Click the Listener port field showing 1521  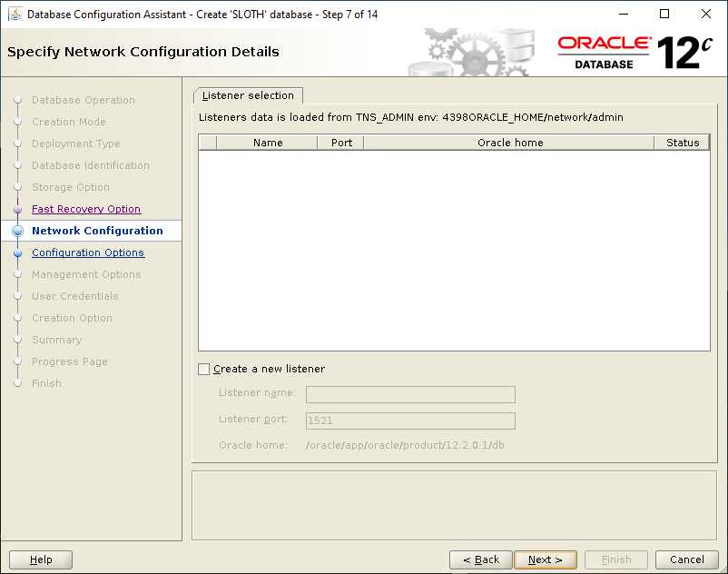click(x=410, y=421)
